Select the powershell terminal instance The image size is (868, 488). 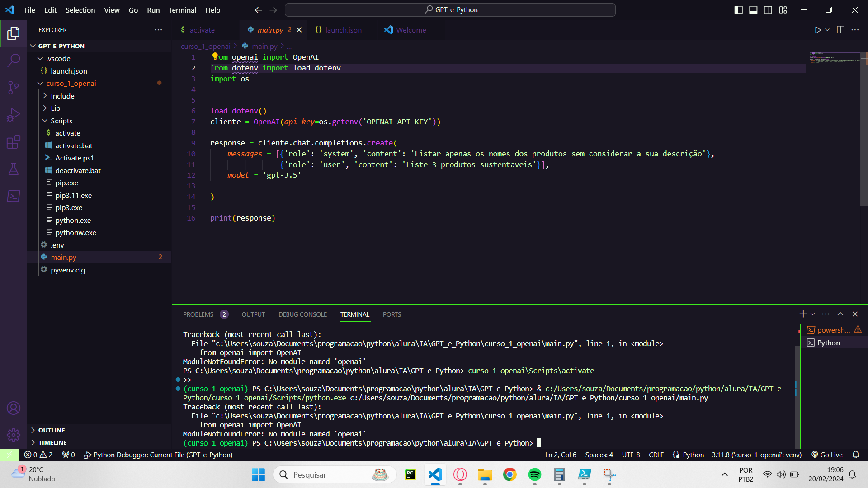click(833, 330)
